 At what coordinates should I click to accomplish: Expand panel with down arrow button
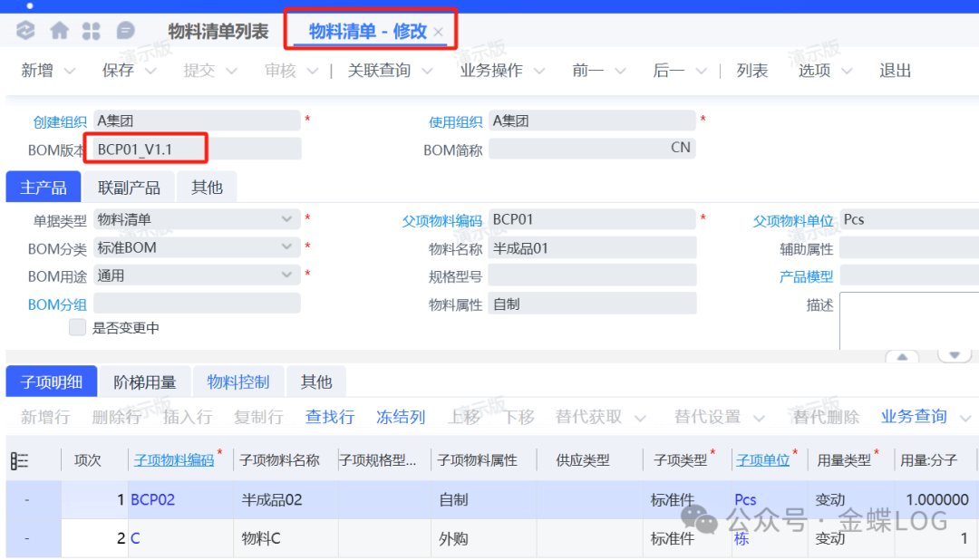coord(954,356)
